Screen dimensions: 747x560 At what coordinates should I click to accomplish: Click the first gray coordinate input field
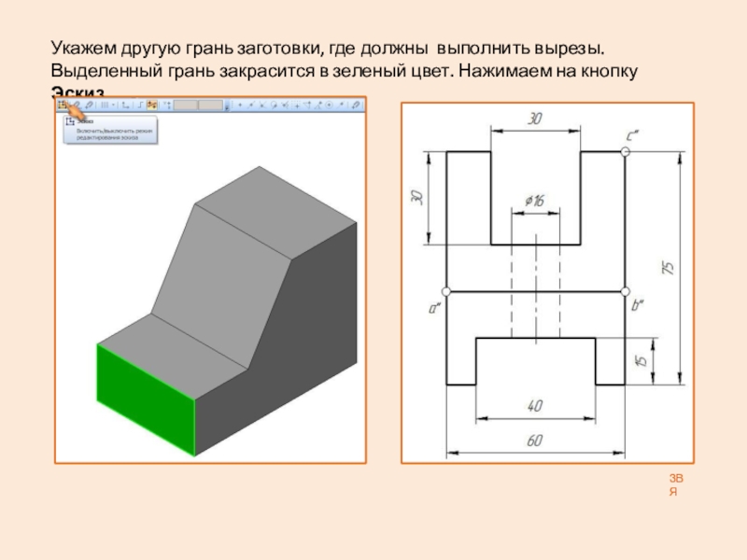tap(186, 105)
